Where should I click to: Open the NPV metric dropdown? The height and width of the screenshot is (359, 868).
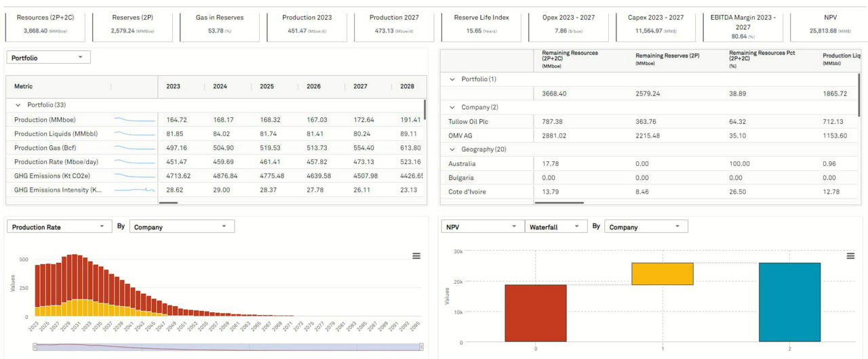click(x=482, y=227)
